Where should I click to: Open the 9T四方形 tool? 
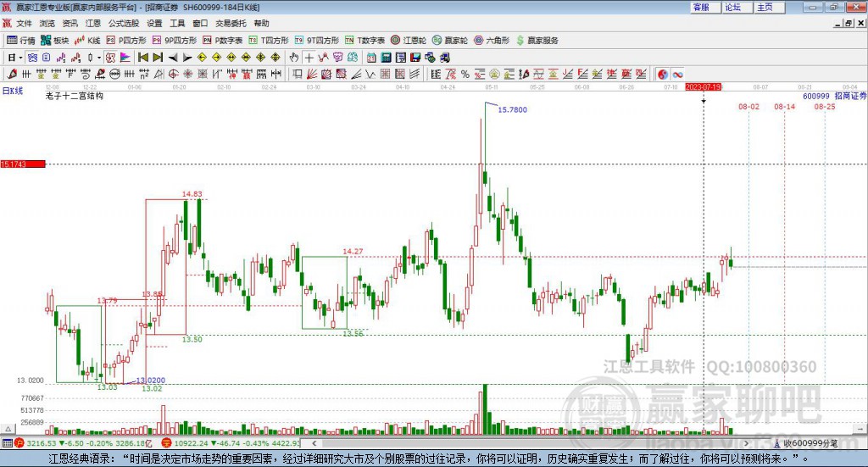[317, 41]
